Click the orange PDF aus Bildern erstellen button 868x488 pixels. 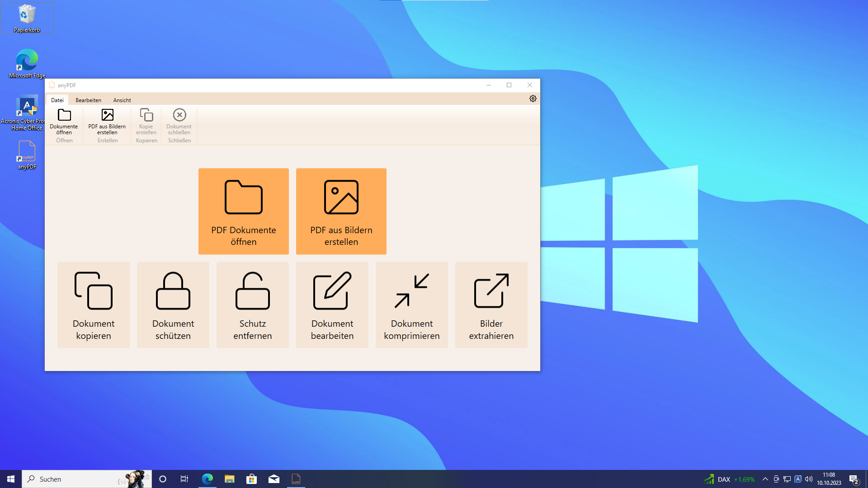point(341,211)
